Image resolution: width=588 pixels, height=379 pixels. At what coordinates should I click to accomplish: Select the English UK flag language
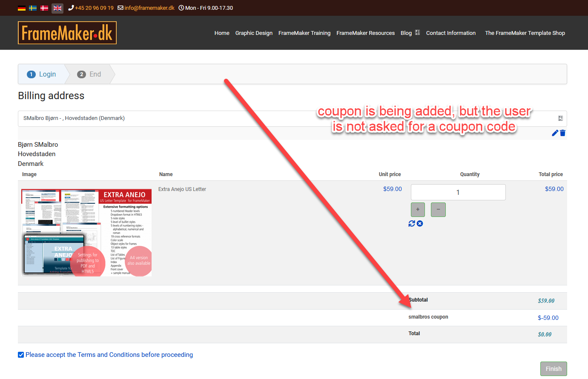click(57, 8)
